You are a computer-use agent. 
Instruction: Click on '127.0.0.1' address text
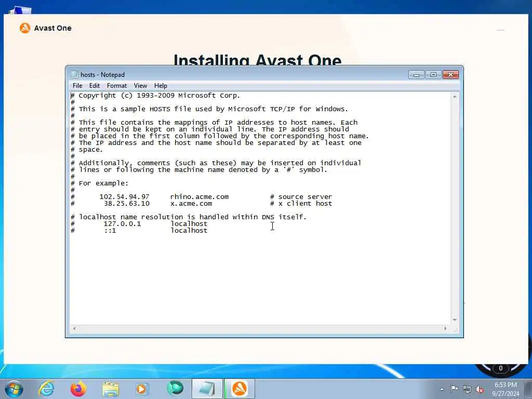pyautogui.click(x=122, y=224)
